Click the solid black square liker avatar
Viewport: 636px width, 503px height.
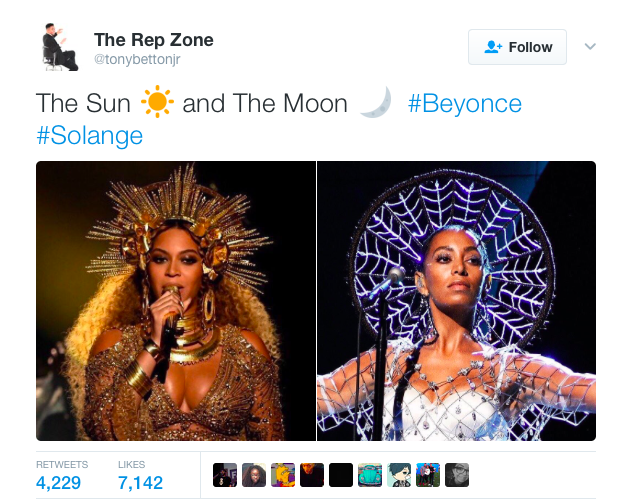coord(341,475)
